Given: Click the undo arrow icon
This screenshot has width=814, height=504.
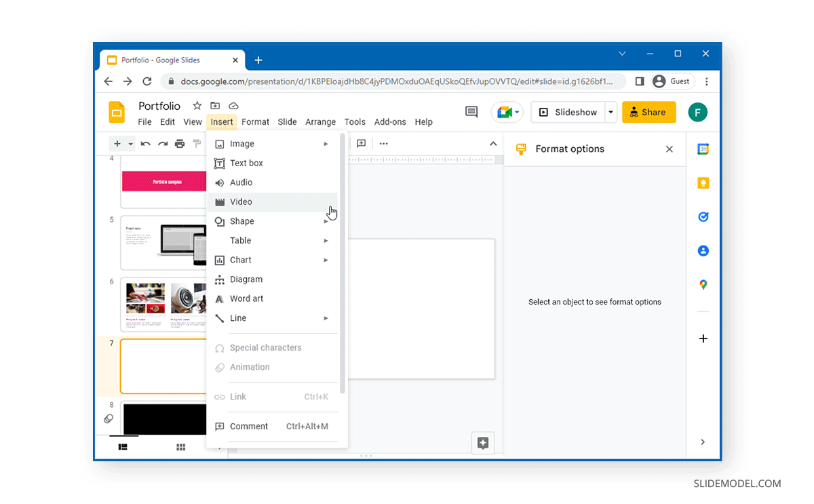Looking at the screenshot, I should click(x=145, y=144).
